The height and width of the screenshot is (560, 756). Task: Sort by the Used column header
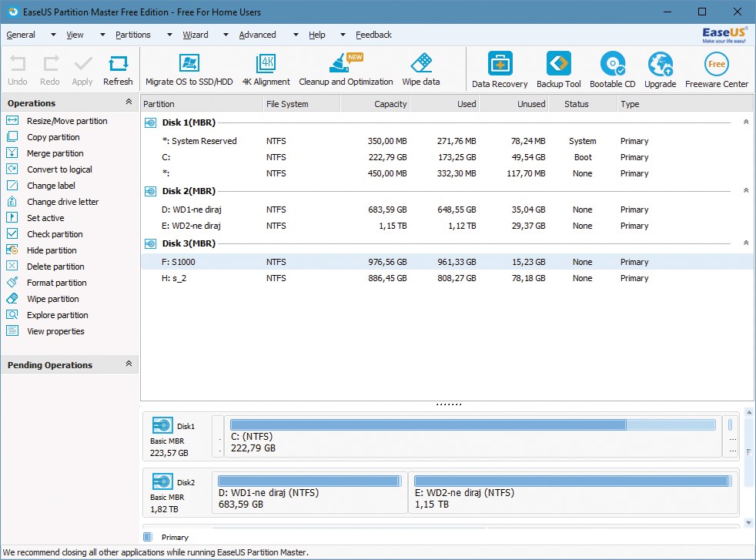click(444, 104)
